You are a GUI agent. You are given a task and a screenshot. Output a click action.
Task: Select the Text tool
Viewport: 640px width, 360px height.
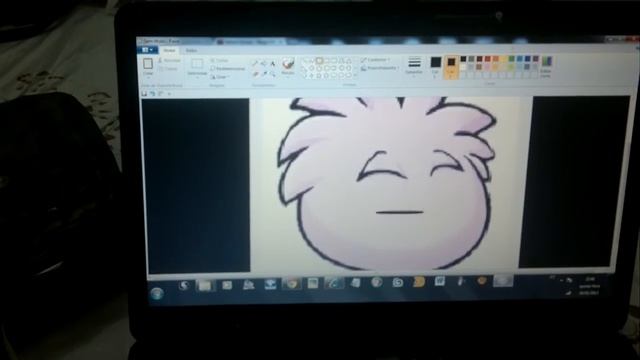tap(273, 63)
